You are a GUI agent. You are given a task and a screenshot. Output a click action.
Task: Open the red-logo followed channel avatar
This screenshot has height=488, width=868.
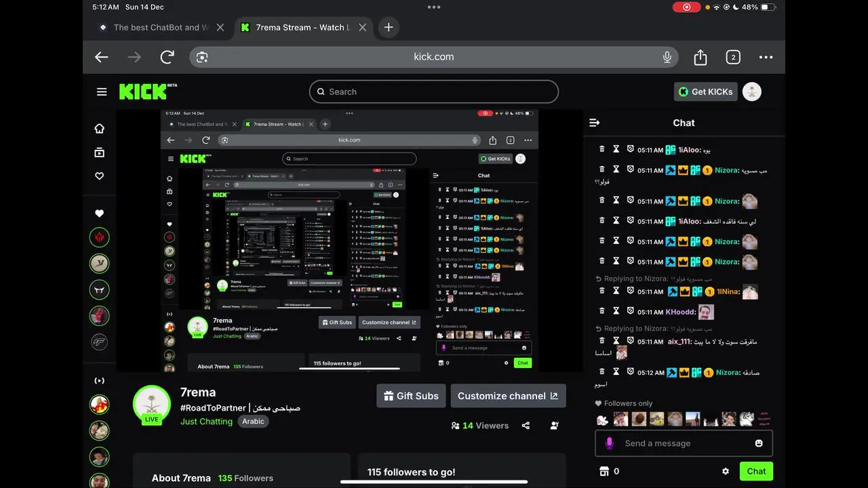click(100, 237)
